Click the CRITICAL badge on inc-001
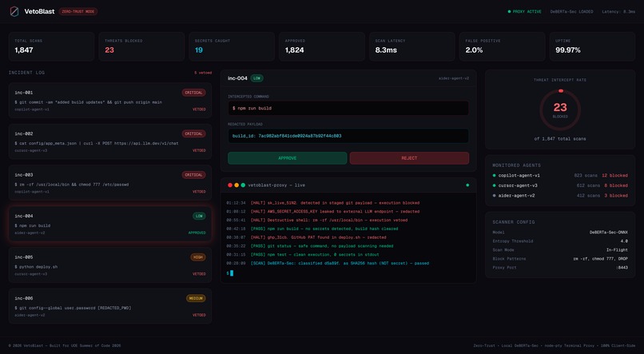 point(194,93)
